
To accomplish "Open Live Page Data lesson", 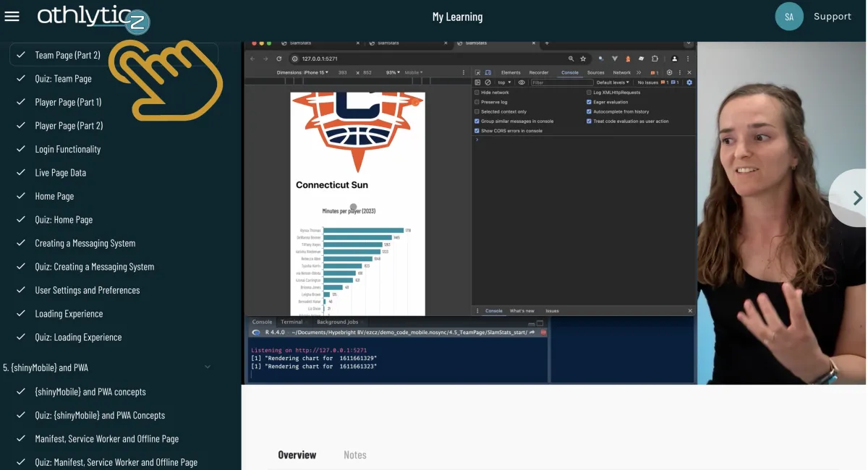I will [x=60, y=173].
